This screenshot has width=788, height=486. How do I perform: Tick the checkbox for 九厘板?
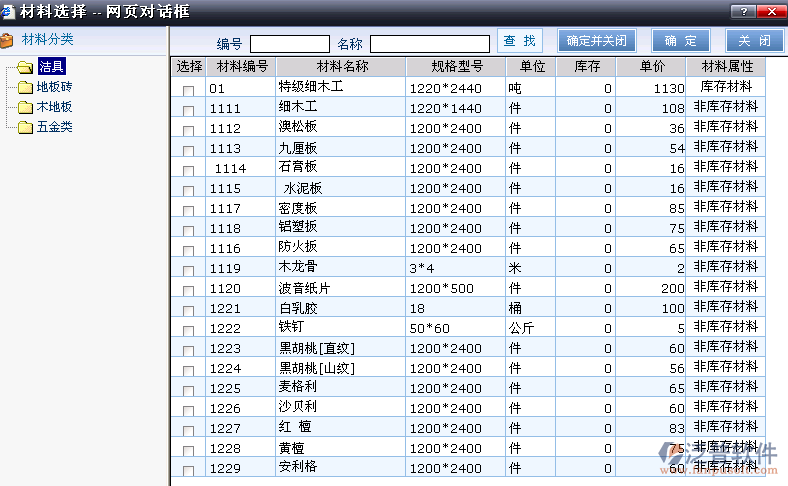[188, 151]
